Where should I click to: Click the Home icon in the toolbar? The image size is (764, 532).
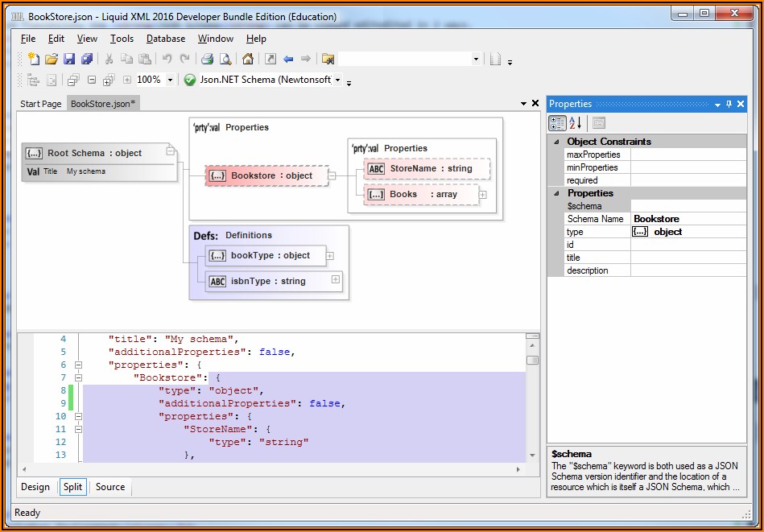click(248, 59)
